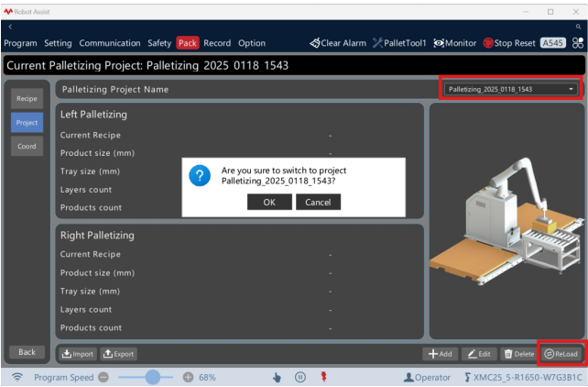This screenshot has width=588, height=387.
Task: Decrease program speed with minus button
Action: click(x=103, y=377)
